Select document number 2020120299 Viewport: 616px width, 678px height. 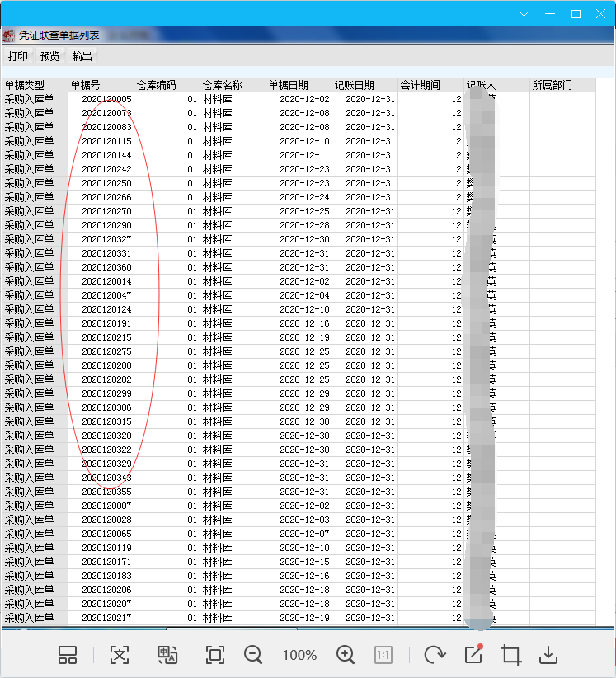[x=106, y=393]
